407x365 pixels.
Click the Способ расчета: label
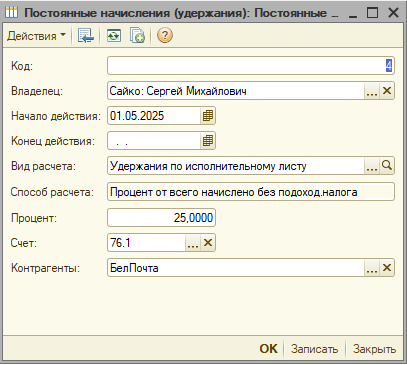point(52,192)
